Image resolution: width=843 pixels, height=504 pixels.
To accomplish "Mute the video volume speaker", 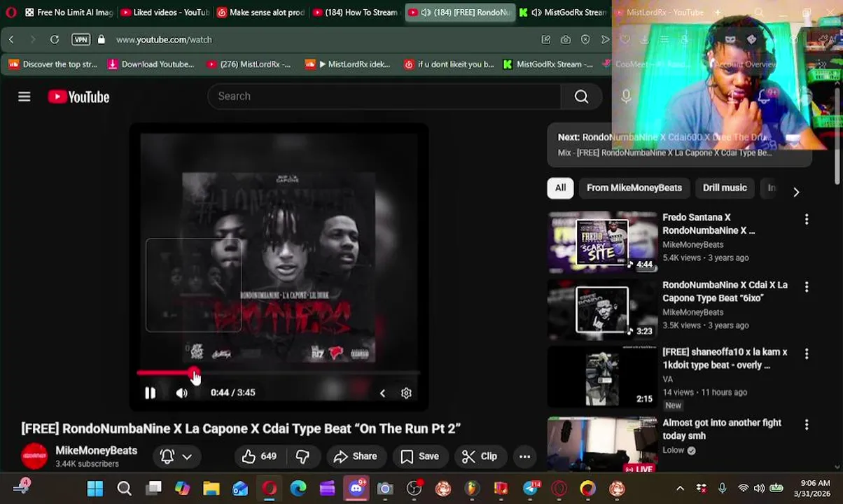I will 181,393.
